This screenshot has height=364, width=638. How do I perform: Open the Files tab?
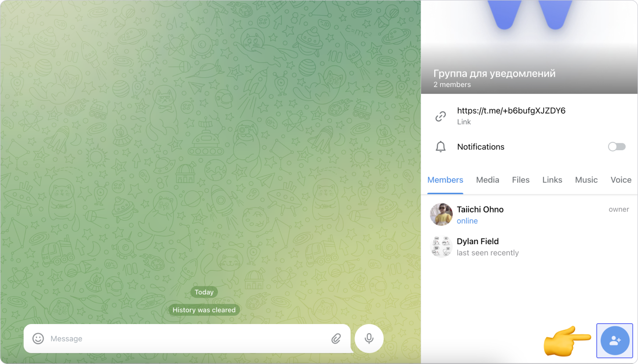click(x=521, y=180)
